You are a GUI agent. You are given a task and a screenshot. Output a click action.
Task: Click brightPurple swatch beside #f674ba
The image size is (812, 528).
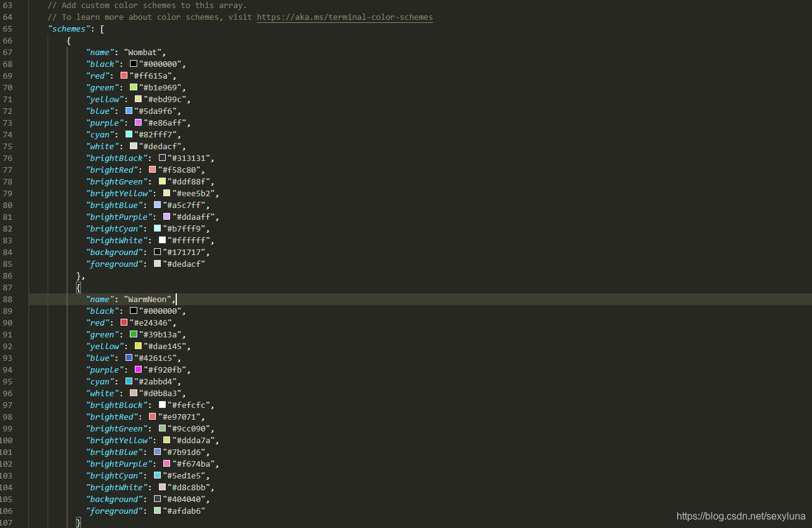[166, 464]
